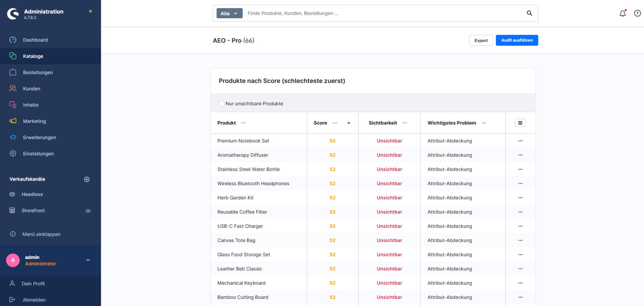This screenshot has width=644, height=306.
Task: Open the Alle search filter dropdown
Action: 229,13
